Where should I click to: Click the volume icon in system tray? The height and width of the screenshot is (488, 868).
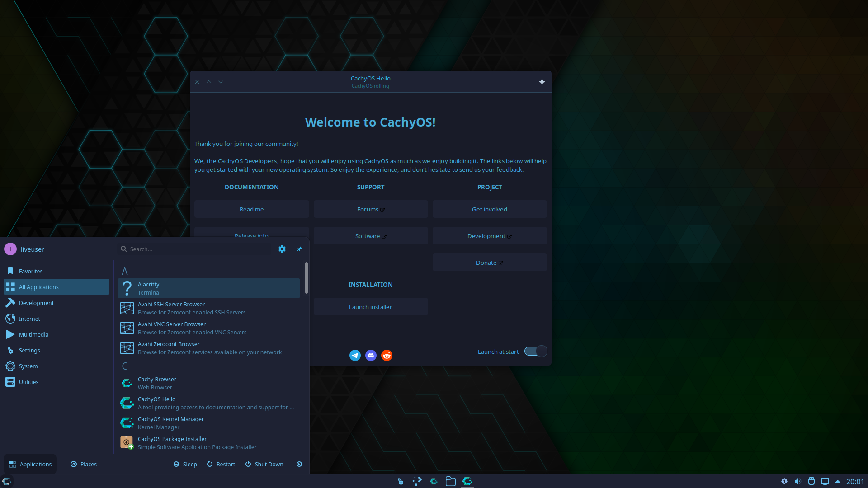[798, 481]
